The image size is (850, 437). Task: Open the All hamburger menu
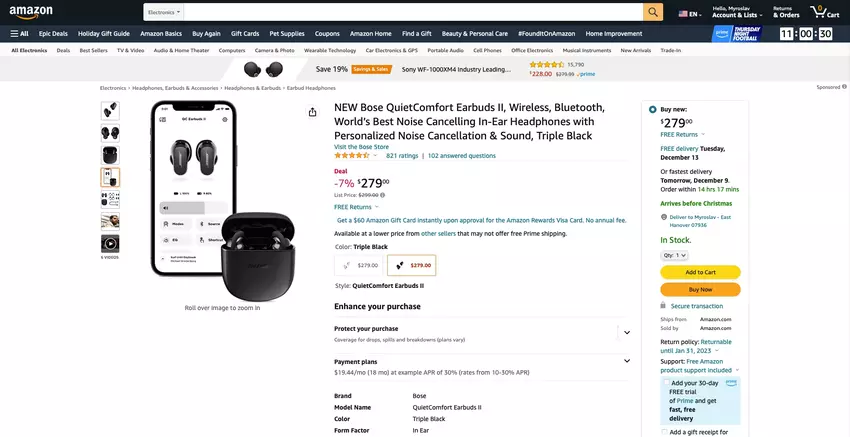pyautogui.click(x=19, y=33)
